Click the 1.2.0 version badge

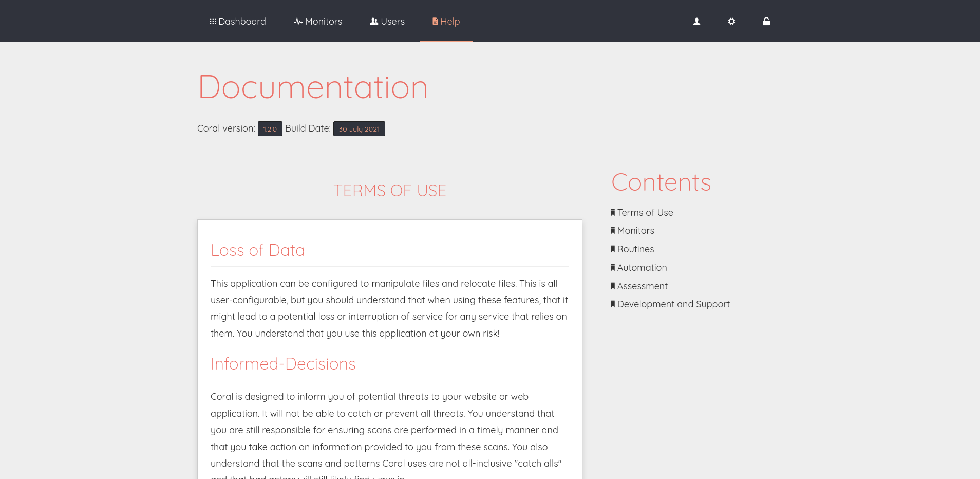[x=270, y=129]
